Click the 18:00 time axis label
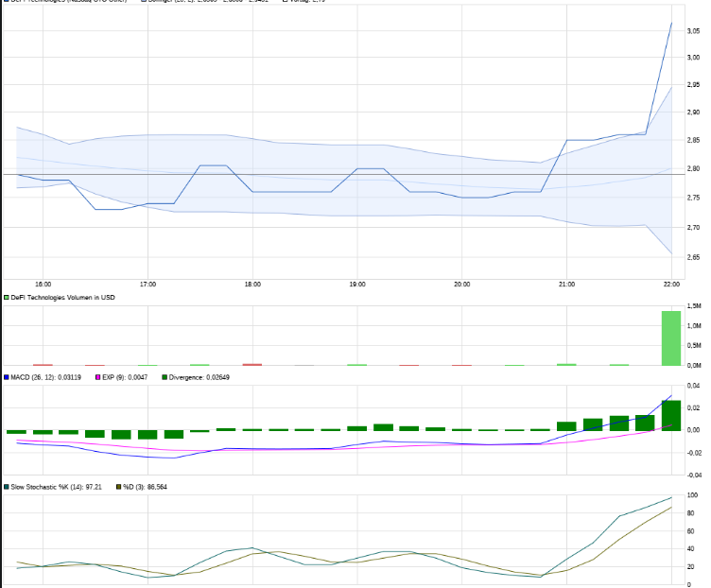The image size is (711, 588). pos(252,284)
